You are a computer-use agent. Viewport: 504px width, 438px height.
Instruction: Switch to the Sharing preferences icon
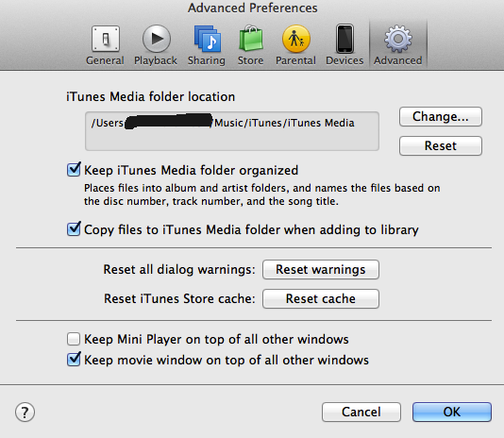pyautogui.click(x=207, y=45)
